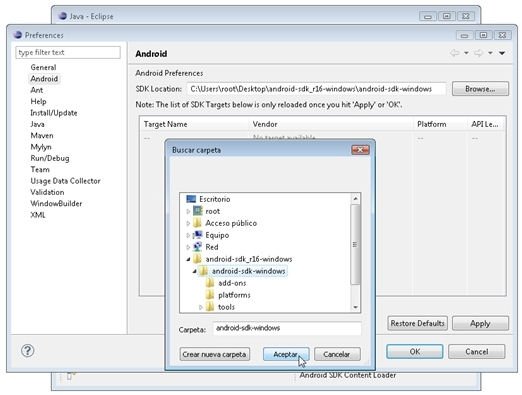Click the Carpeta folder name field
This screenshot has width=522, height=395.
(287, 328)
